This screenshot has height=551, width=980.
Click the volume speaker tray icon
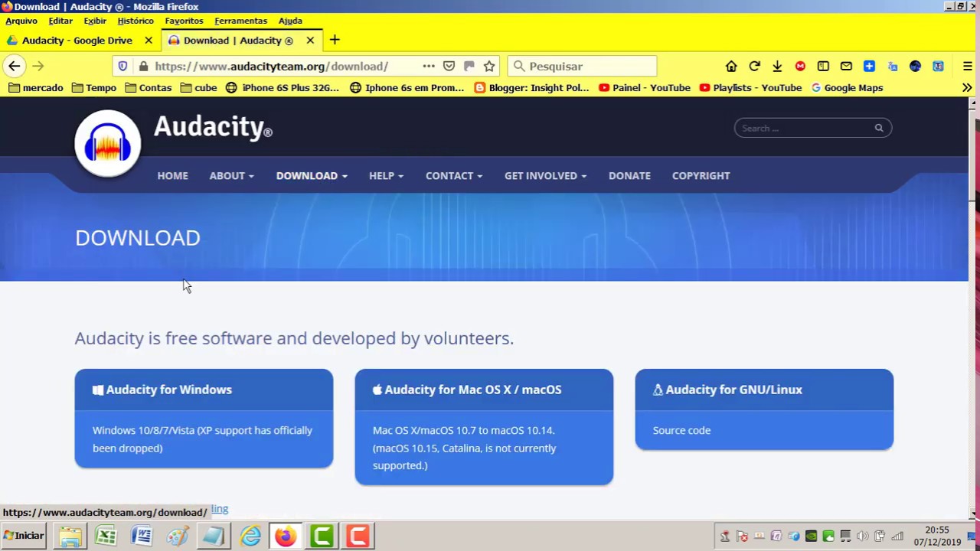click(863, 536)
